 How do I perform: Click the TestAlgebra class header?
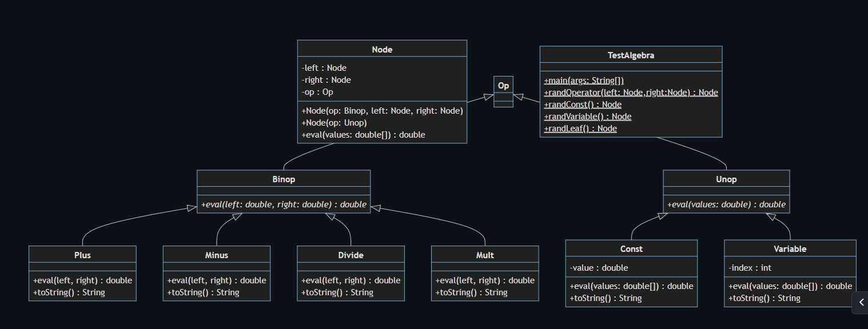coord(630,55)
